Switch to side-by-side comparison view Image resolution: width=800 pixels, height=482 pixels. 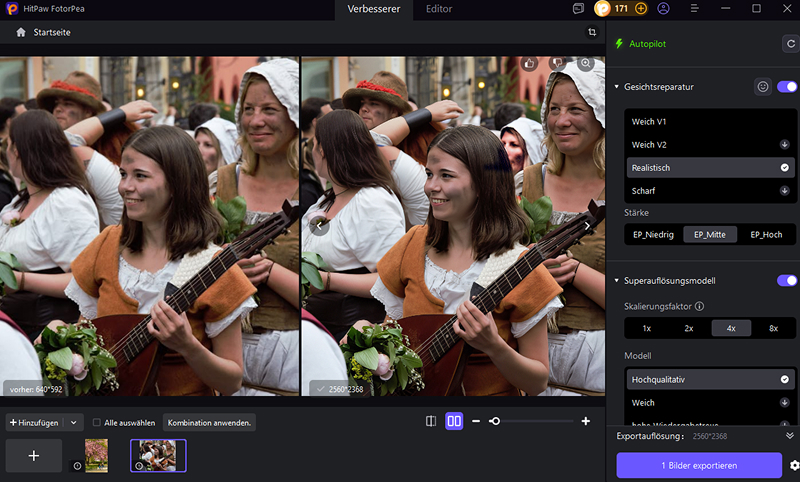[x=454, y=422]
